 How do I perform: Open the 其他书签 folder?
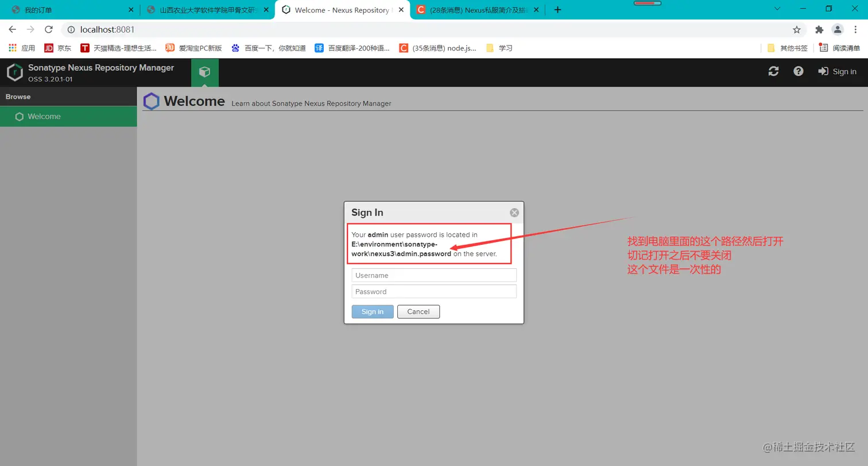pyautogui.click(x=788, y=48)
